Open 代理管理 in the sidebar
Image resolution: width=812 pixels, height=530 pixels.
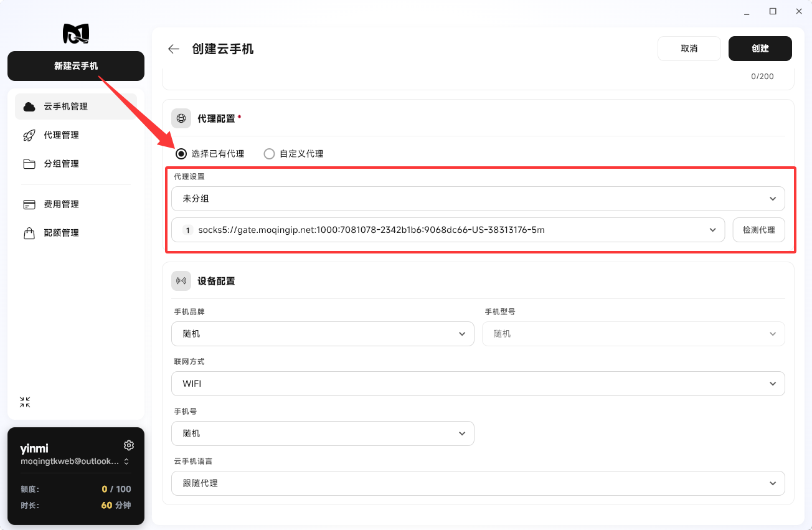pos(76,135)
